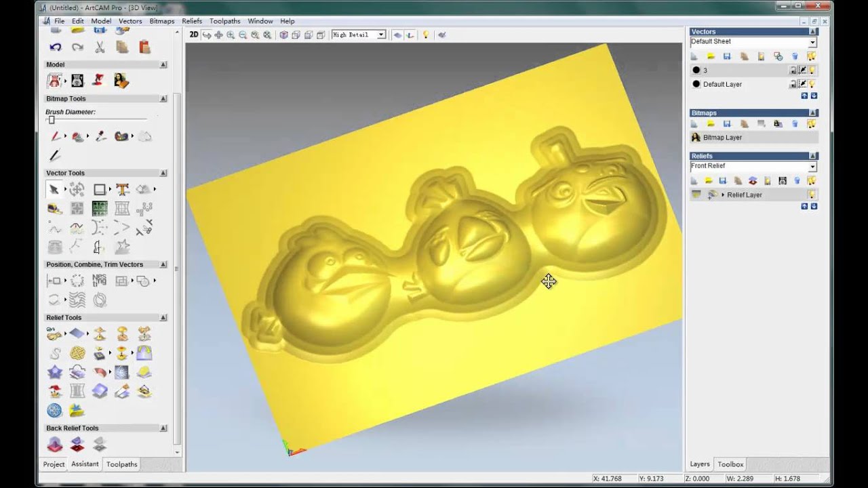Viewport: 868px width, 488px height.
Task: Toggle snapping on vector layer 3
Action: [x=802, y=70]
